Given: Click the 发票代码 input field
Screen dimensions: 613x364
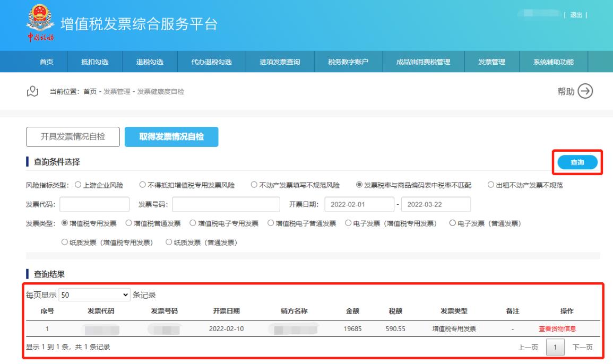Looking at the screenshot, I should (x=94, y=204).
